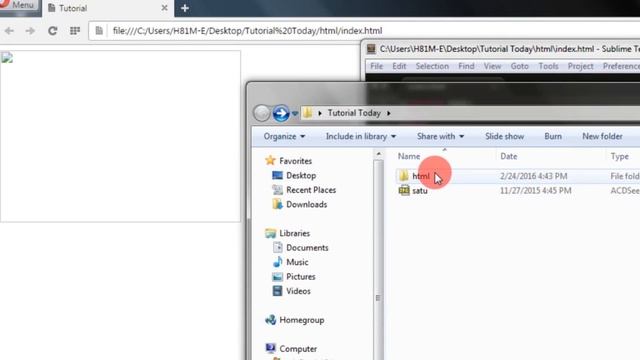Viewport: 640px width, 360px height.
Task: Click navigation pane scroll up arrow
Action: click(378, 154)
